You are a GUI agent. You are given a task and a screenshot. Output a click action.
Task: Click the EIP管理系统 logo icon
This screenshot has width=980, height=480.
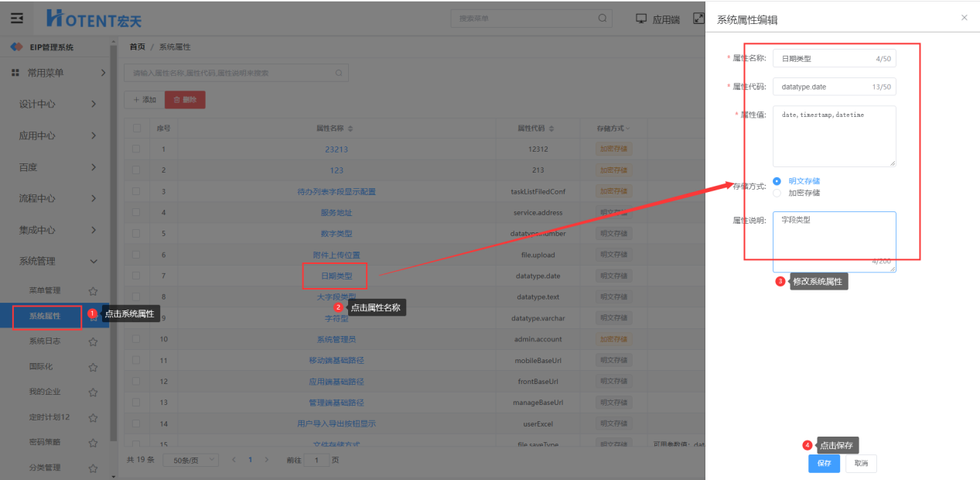point(16,47)
